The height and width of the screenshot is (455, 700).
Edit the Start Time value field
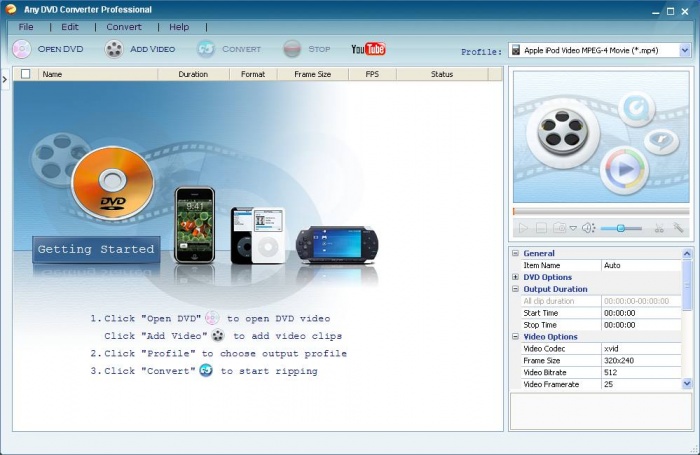(641, 313)
